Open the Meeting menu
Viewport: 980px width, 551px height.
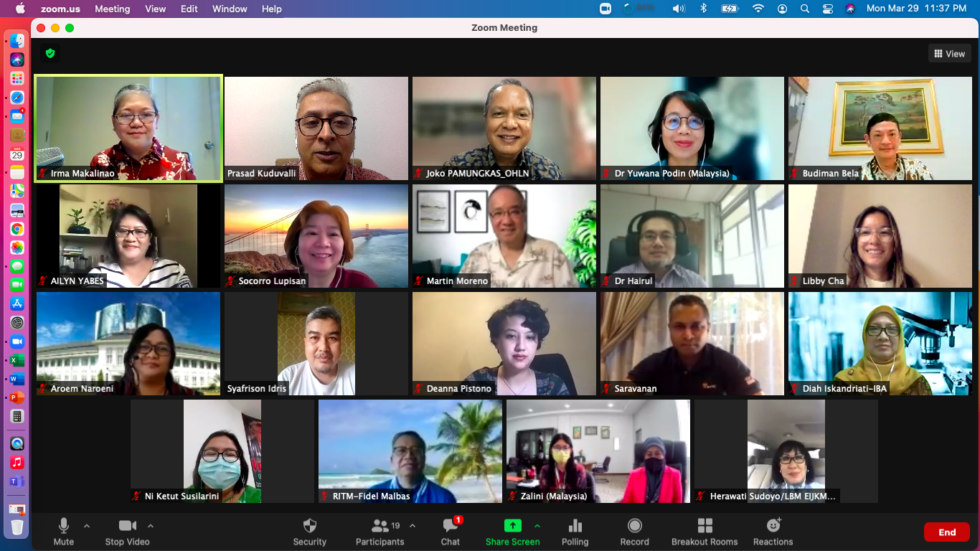click(112, 9)
